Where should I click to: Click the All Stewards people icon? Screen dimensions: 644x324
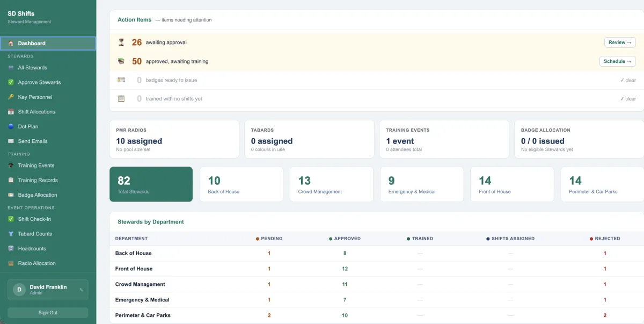point(11,68)
